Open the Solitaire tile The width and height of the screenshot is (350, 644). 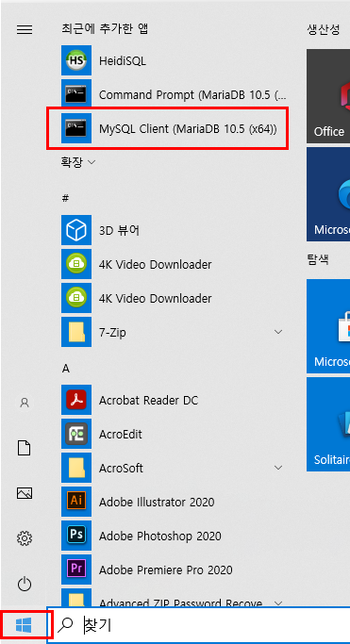328,424
